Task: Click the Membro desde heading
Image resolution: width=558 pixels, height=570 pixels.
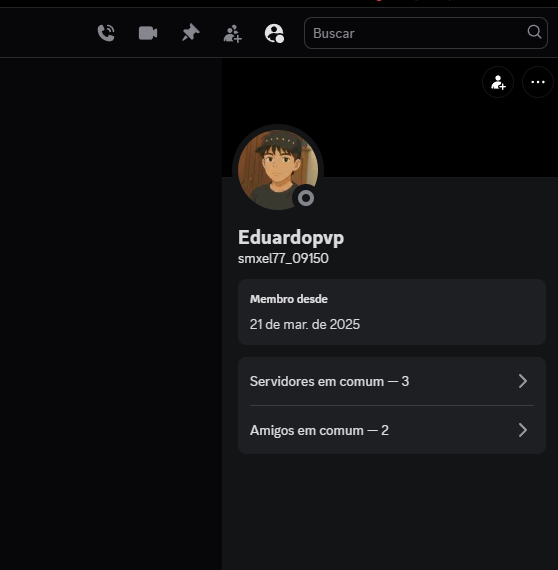Action: [x=289, y=299]
